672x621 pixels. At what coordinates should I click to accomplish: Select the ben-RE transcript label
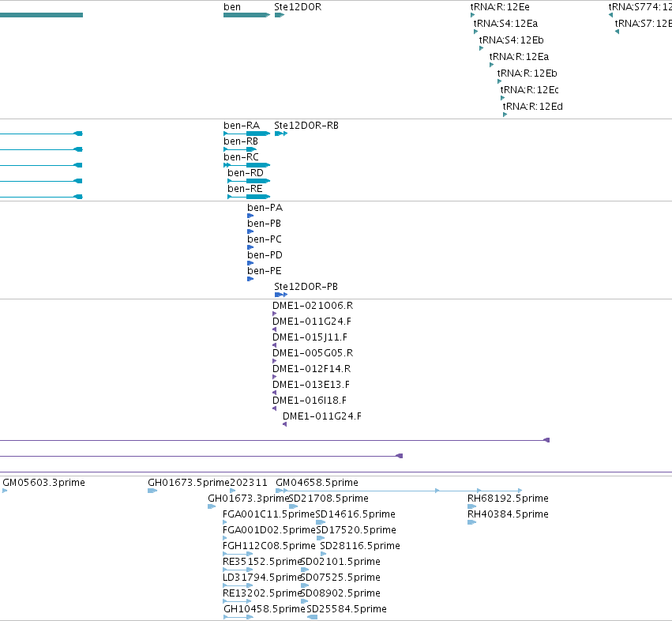point(245,189)
